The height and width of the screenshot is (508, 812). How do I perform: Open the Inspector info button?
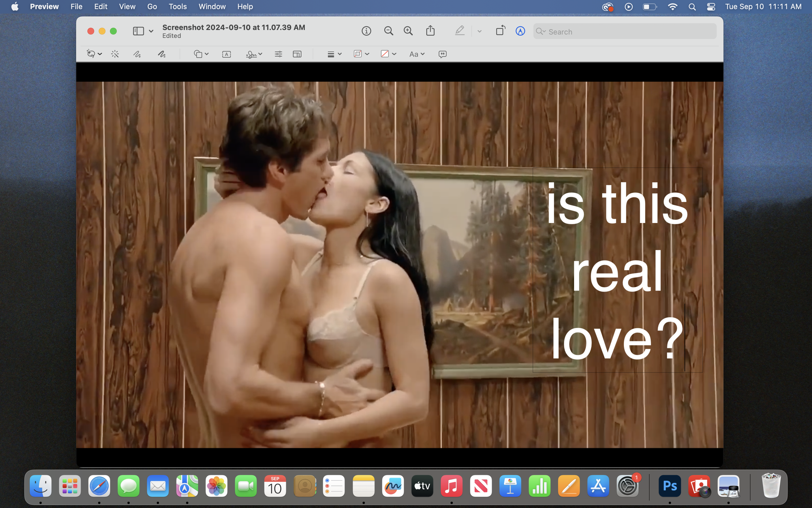pos(366,31)
